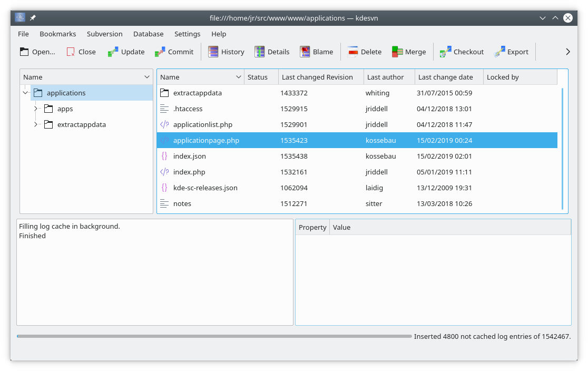Expand the extractappdata tree node
The width and height of the screenshot is (588, 371).
[36, 125]
